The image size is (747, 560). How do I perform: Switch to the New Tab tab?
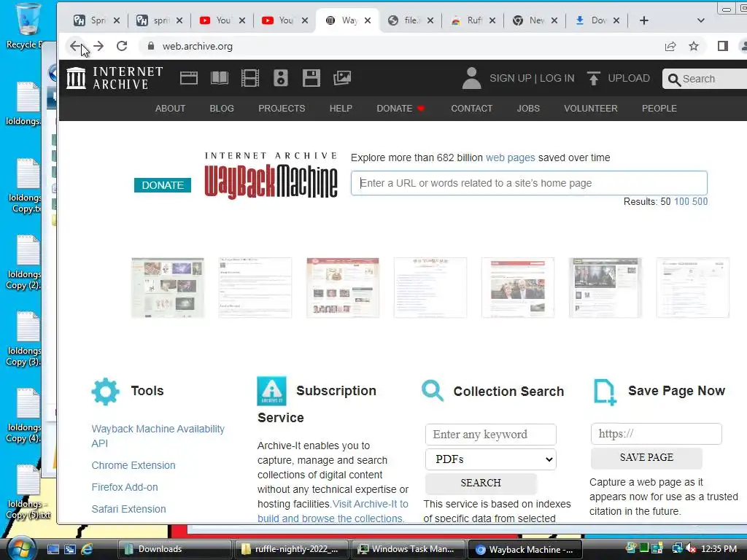click(x=535, y=20)
